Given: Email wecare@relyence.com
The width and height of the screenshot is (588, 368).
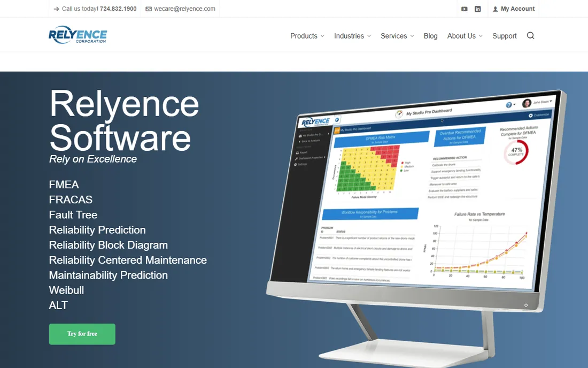Looking at the screenshot, I should 184,9.
